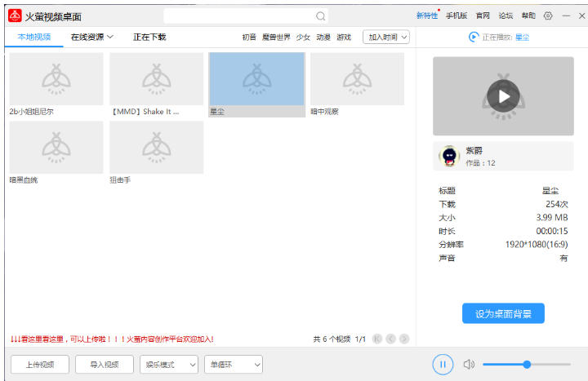Open the 加入时间 sort dropdown
This screenshot has height=381, width=588.
tap(385, 37)
